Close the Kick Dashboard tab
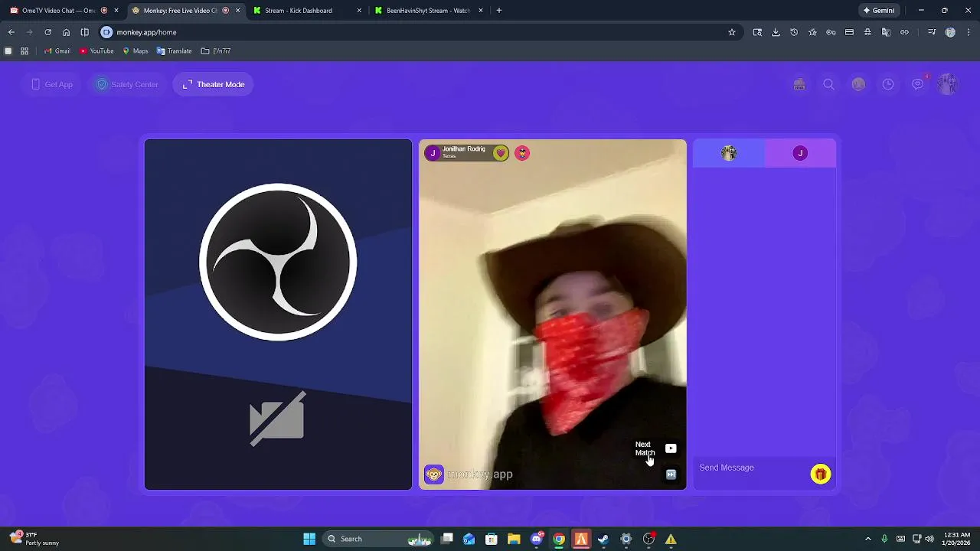The image size is (980, 551). pos(359,11)
